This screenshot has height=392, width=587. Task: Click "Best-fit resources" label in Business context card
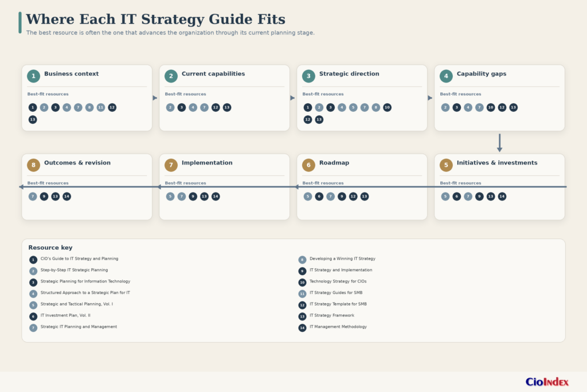tap(48, 94)
